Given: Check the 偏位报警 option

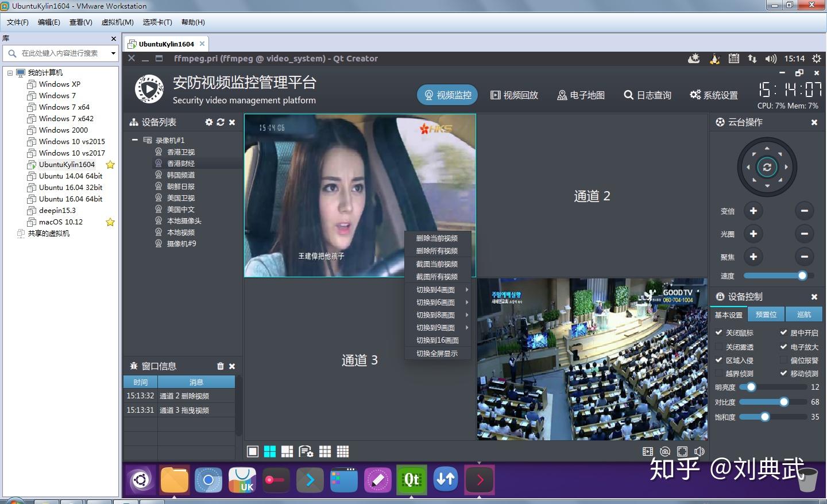Looking at the screenshot, I should pos(785,360).
